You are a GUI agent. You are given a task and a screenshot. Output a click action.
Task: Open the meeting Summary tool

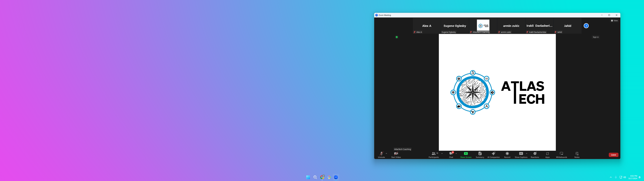[x=480, y=154]
